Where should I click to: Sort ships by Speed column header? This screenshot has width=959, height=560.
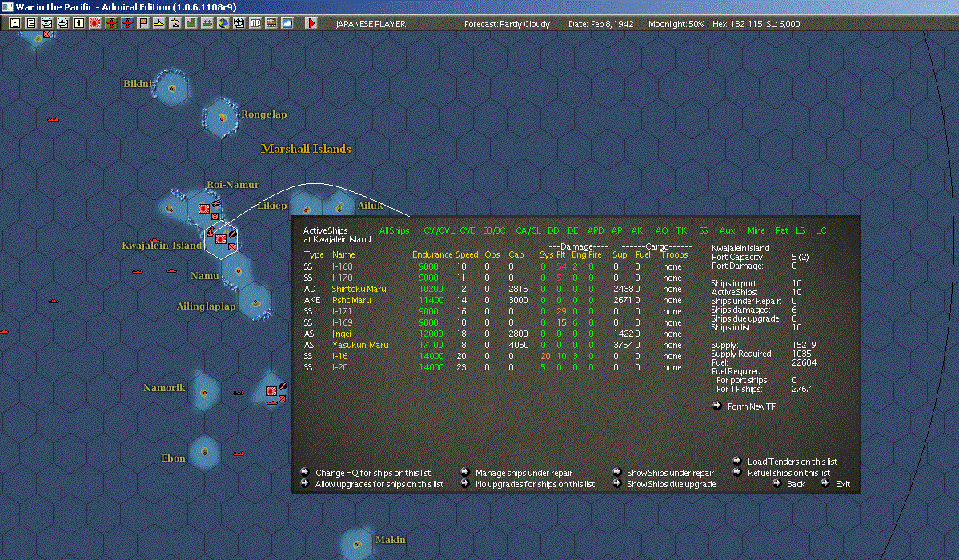467,254
